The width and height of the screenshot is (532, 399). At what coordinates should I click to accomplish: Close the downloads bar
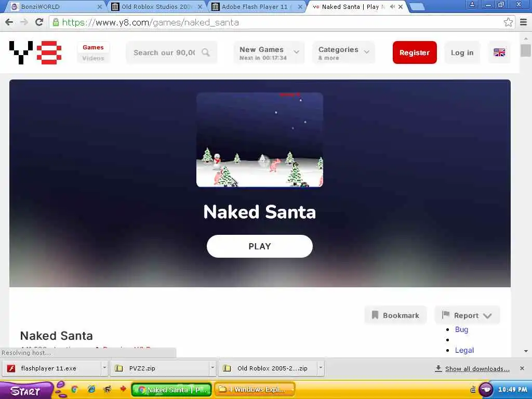pos(522,368)
